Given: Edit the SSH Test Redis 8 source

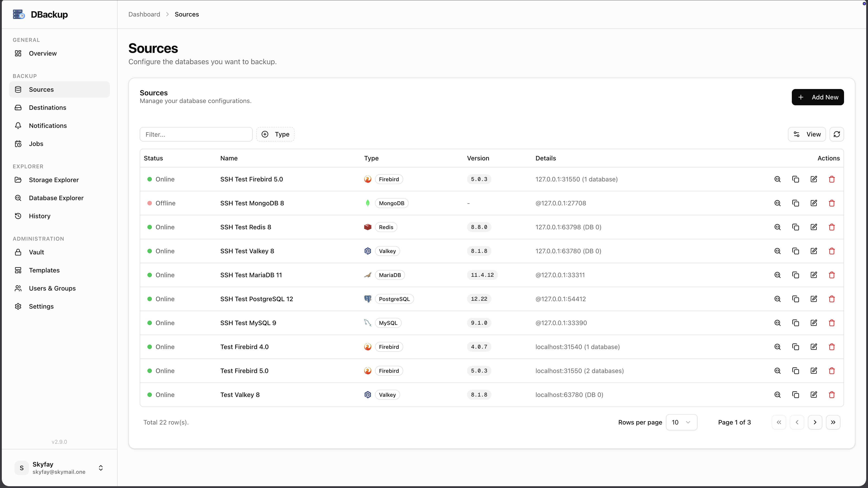Looking at the screenshot, I should click(x=814, y=227).
